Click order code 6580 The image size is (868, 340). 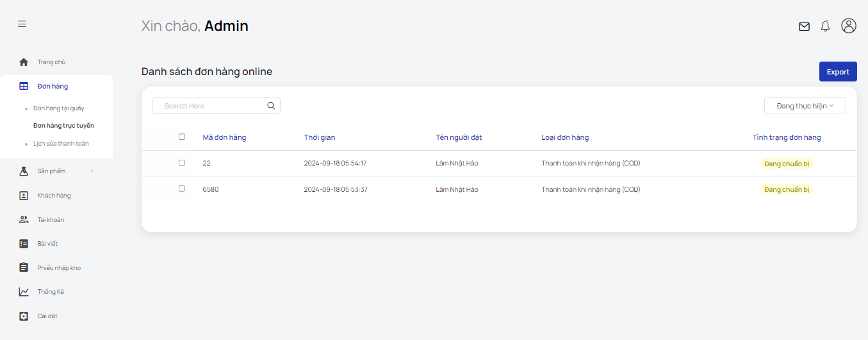(x=211, y=189)
